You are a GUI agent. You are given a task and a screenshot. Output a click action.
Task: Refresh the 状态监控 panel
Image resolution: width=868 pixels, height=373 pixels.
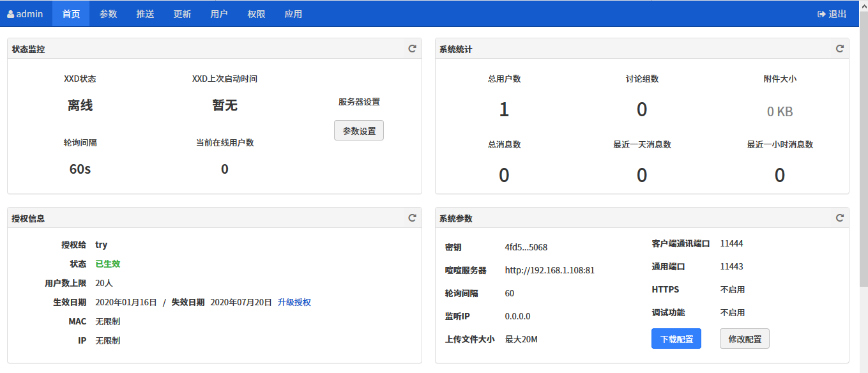tap(413, 49)
